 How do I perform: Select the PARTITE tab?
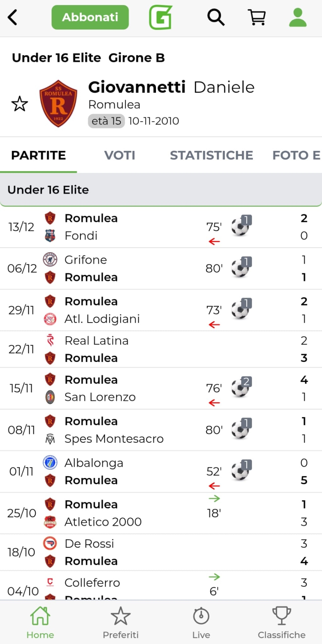point(39,155)
